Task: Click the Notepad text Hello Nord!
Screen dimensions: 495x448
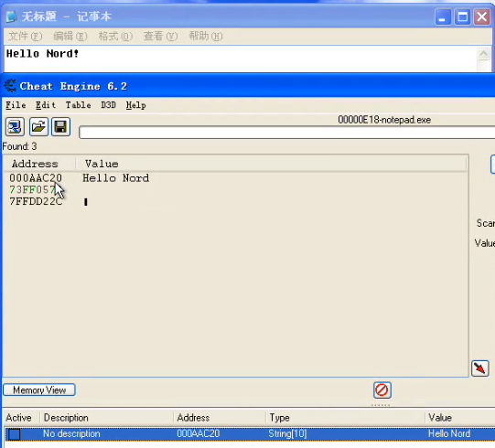Action: (42, 54)
